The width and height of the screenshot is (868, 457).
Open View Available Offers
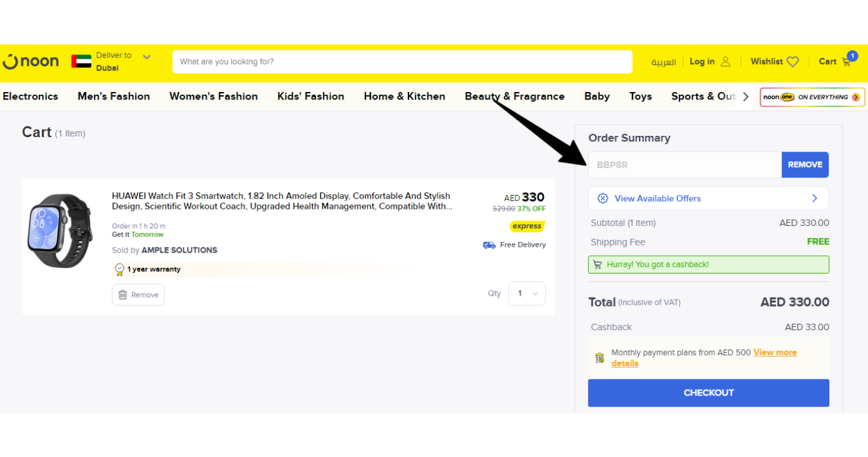(708, 198)
